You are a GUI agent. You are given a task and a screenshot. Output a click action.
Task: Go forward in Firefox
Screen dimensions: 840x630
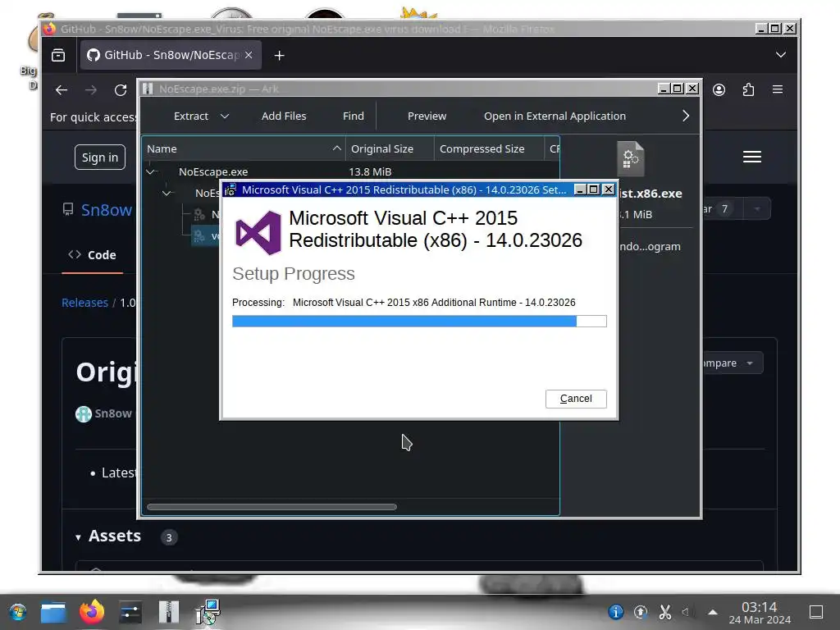91,90
